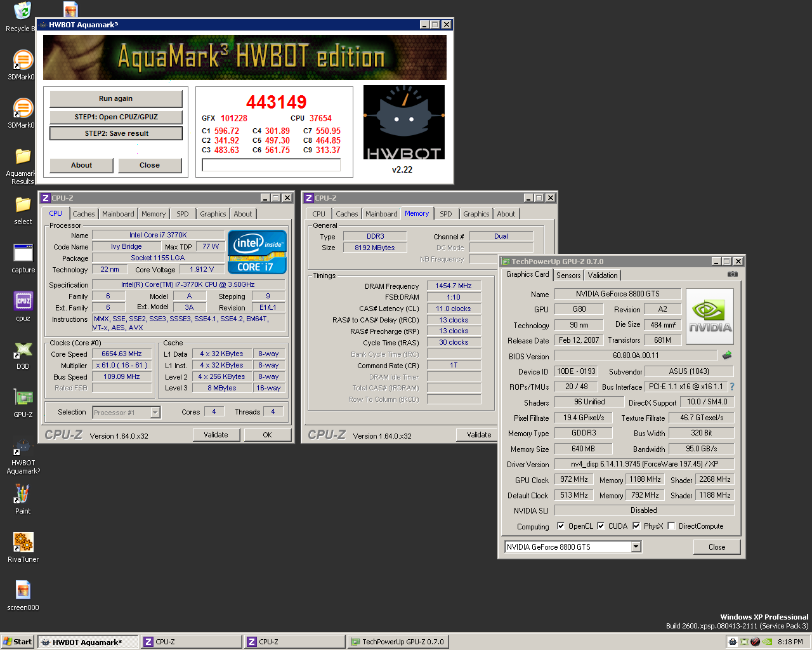Switch to SPD tab in left CPU-Z
The width and height of the screenshot is (812, 650).
point(183,214)
